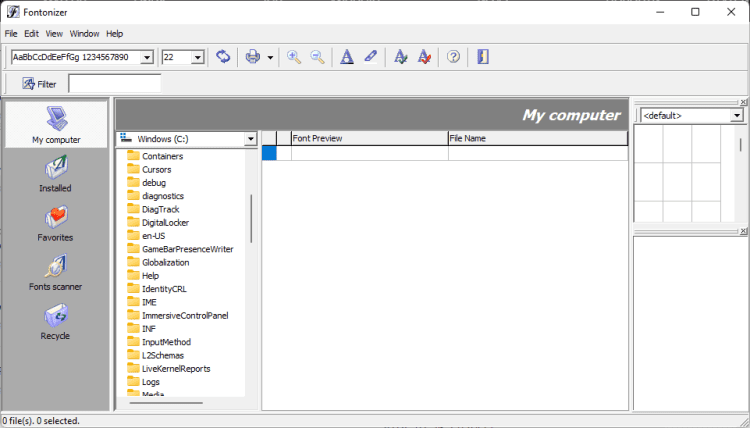
Task: Click the Font Preview column header
Action: tap(369, 139)
